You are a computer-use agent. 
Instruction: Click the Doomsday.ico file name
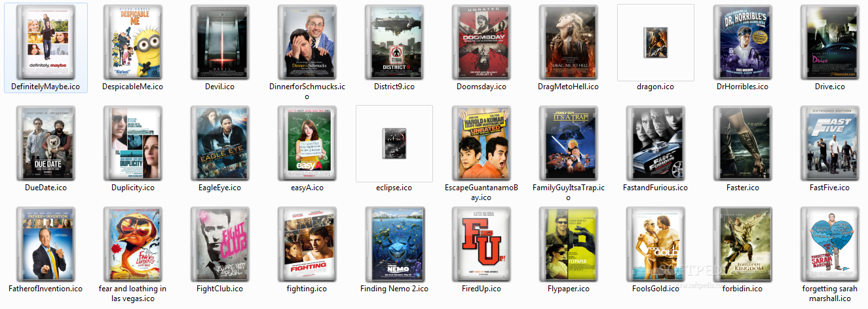click(x=481, y=87)
